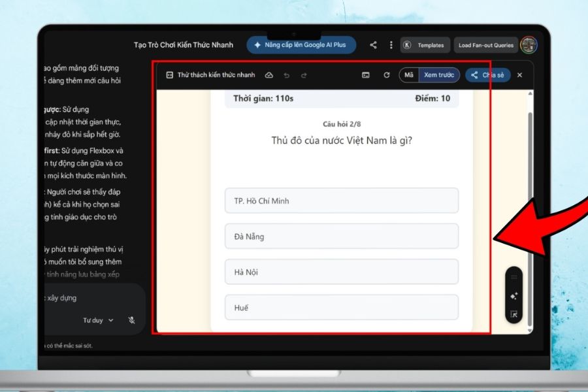Open the Google account avatar menu
Image resolution: width=588 pixels, height=392 pixels.
point(529,45)
